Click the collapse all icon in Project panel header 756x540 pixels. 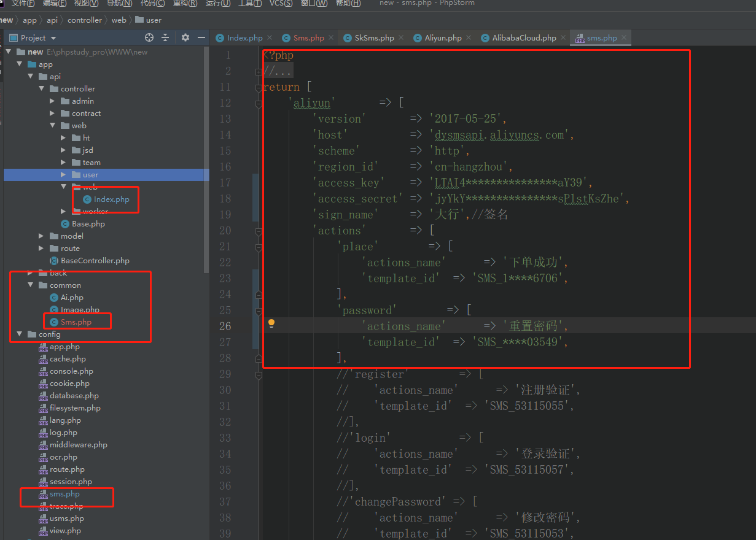[x=165, y=37]
